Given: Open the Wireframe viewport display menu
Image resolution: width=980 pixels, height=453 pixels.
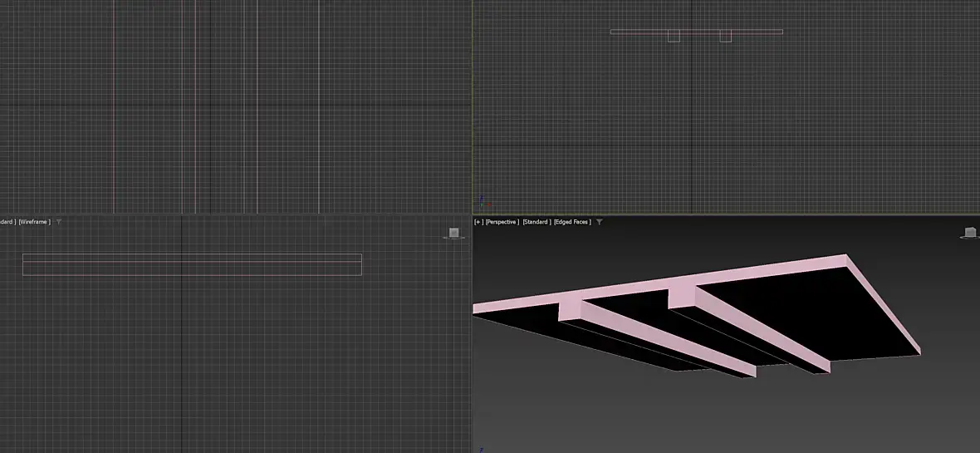Looking at the screenshot, I should coord(34,222).
